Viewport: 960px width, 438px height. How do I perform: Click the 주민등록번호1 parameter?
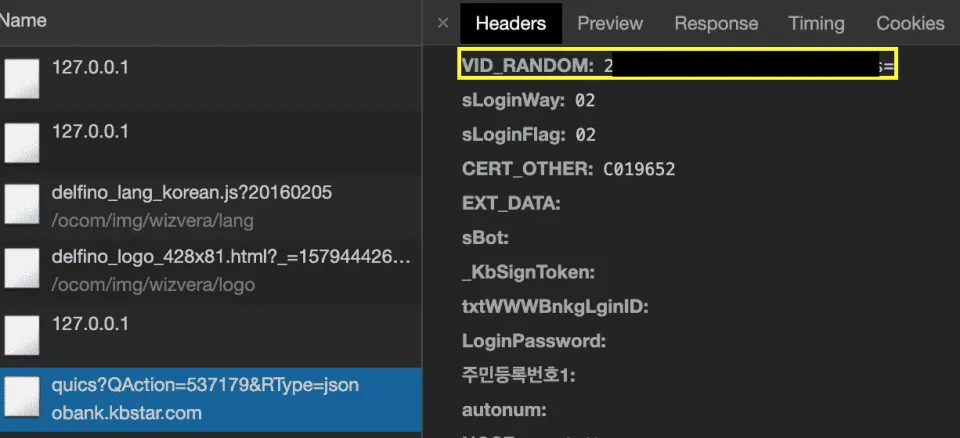point(519,375)
